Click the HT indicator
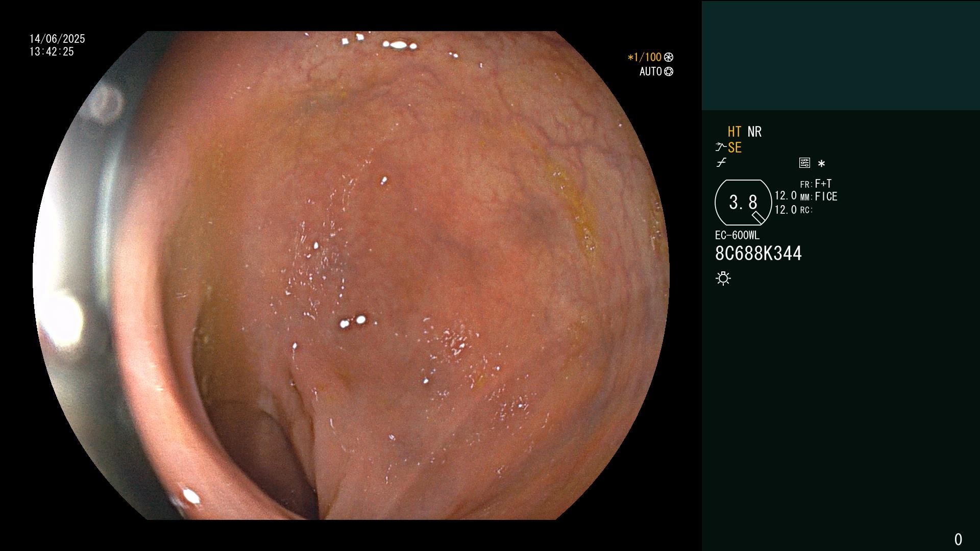This screenshot has height=551, width=980. [734, 132]
